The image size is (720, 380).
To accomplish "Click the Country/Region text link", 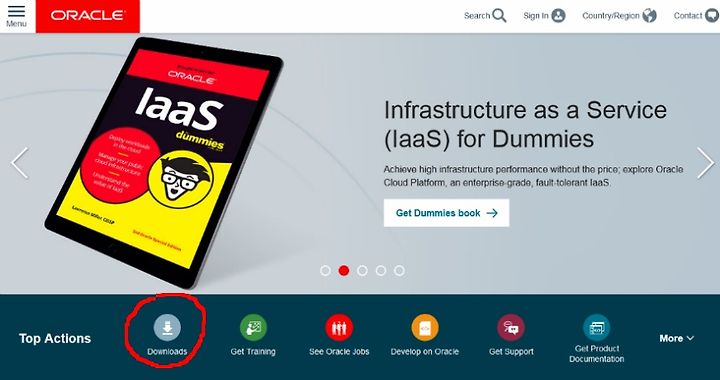I will tap(611, 16).
